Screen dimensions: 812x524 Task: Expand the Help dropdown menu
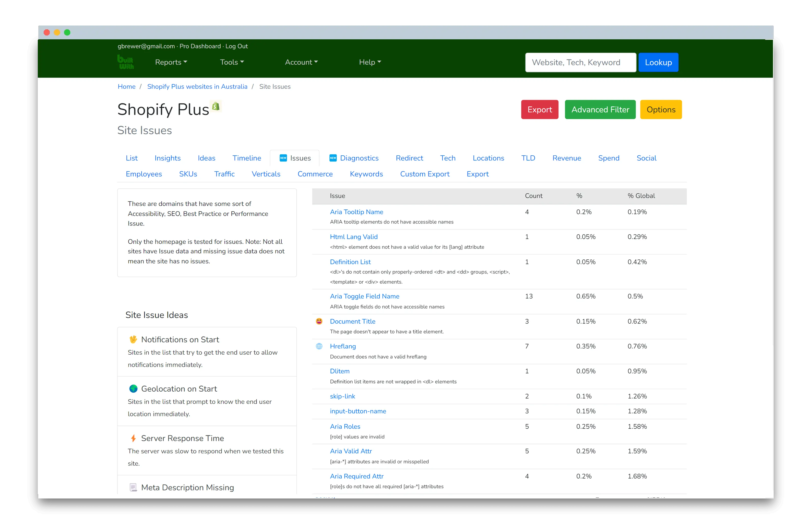[370, 62]
